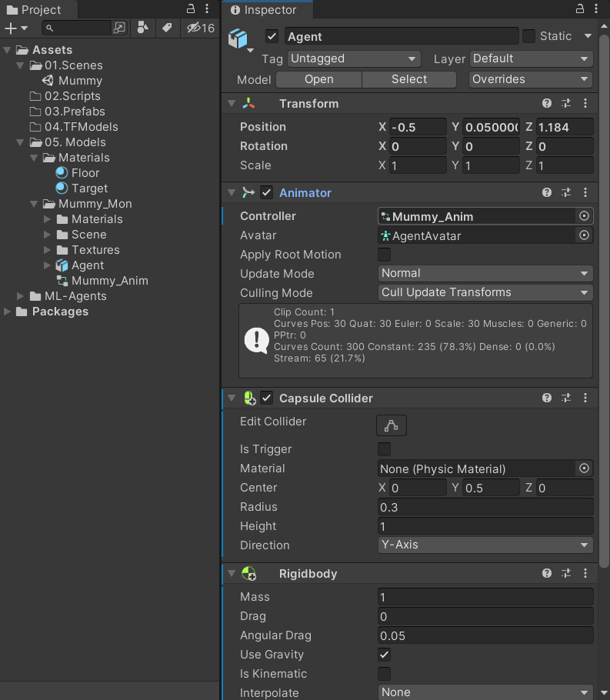Select the 02.Scripts folder
Viewport: 610px width, 700px height.
coord(65,96)
